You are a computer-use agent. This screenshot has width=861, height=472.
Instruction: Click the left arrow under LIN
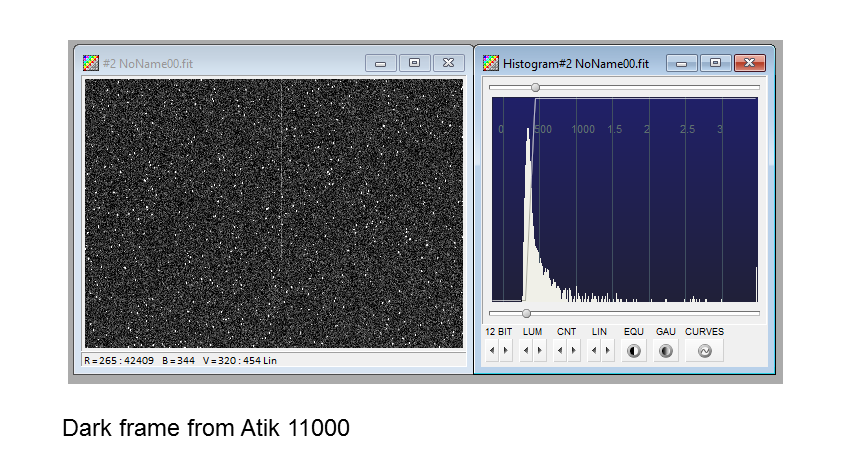pos(594,351)
